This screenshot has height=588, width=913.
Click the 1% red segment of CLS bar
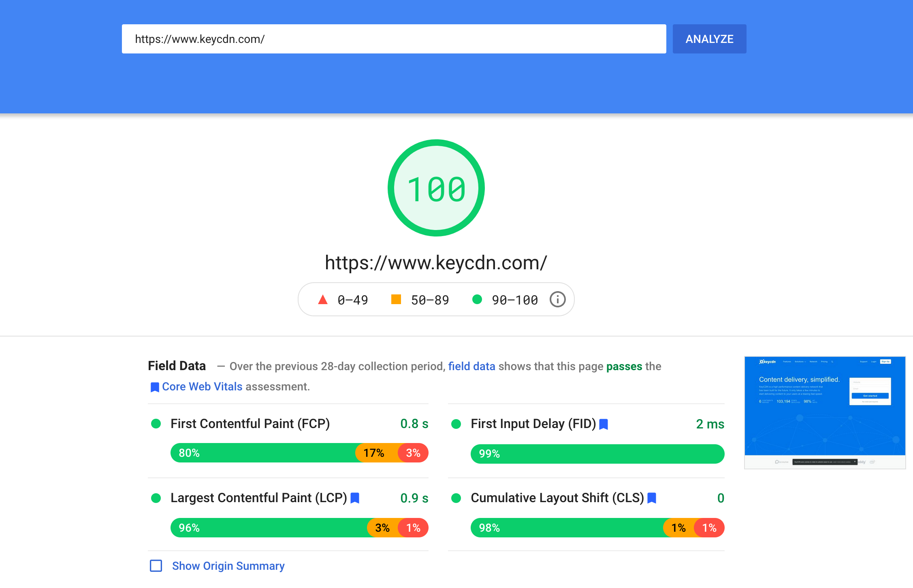(709, 528)
